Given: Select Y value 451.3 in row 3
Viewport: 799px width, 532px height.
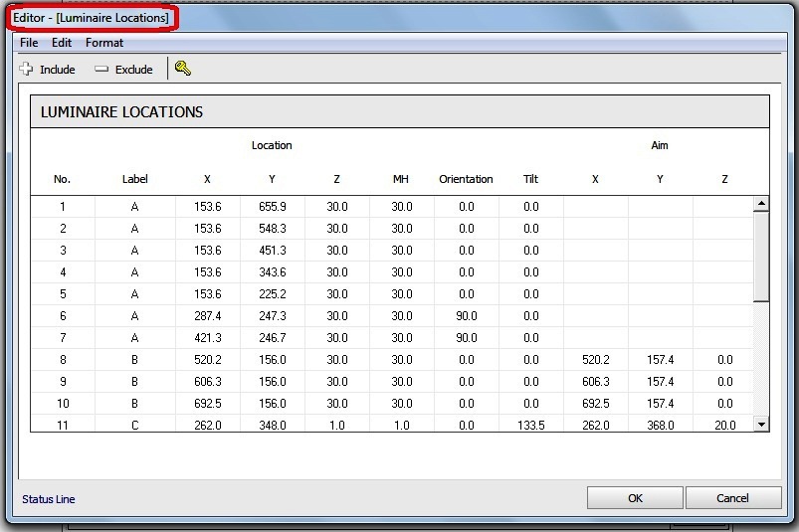Looking at the screenshot, I should (272, 251).
